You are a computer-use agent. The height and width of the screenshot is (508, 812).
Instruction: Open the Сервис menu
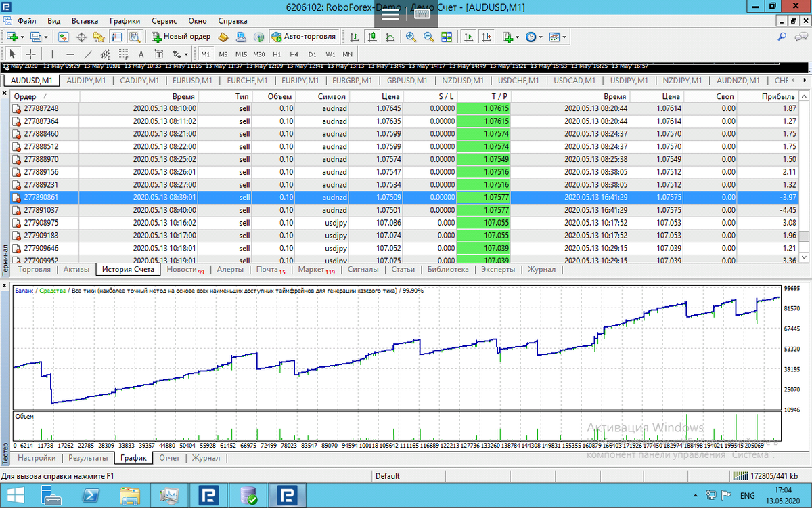[x=165, y=21]
